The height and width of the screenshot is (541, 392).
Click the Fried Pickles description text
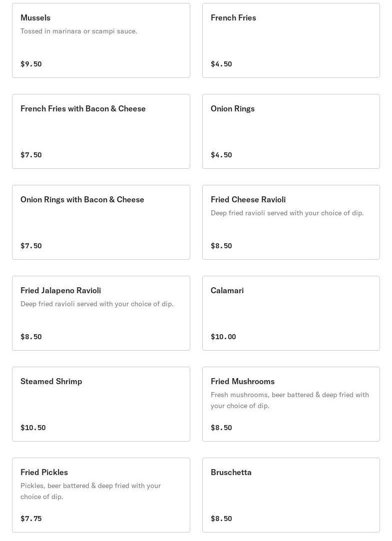click(91, 491)
